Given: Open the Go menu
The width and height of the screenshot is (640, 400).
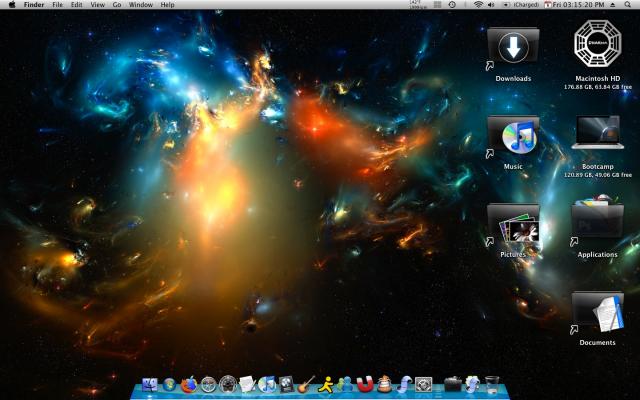Looking at the screenshot, I should (117, 5).
